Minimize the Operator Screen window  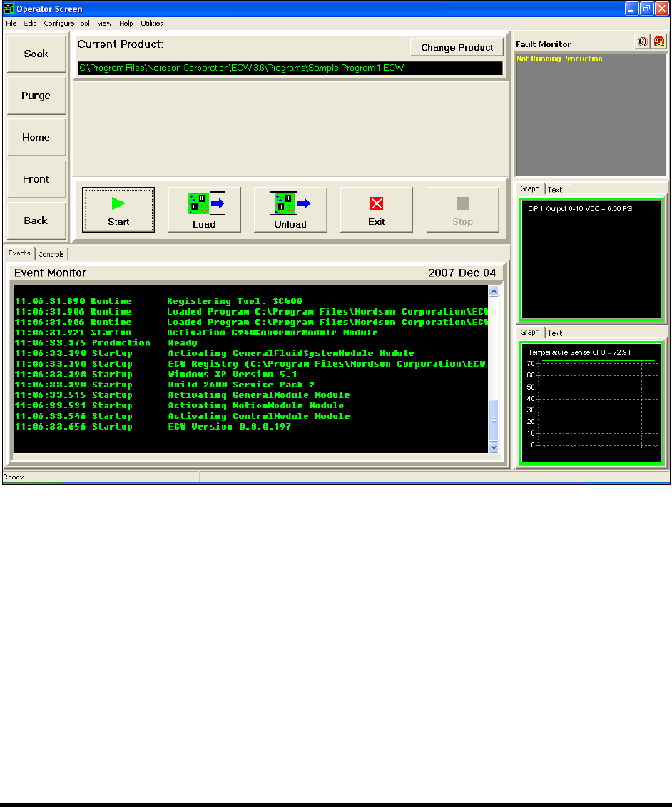631,9
